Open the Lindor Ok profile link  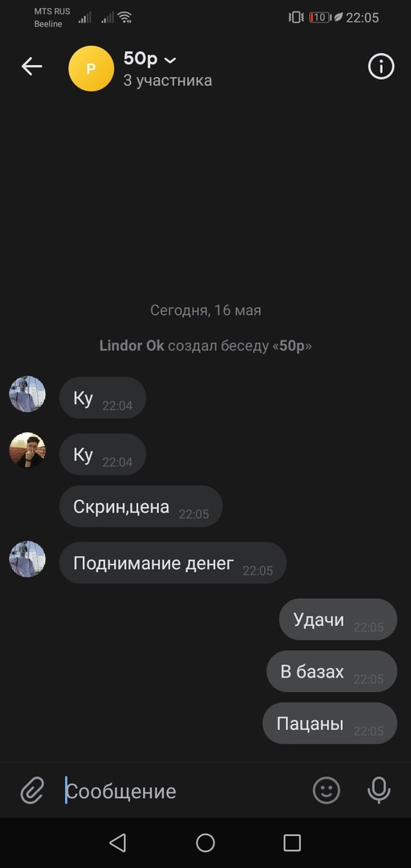[132, 346]
